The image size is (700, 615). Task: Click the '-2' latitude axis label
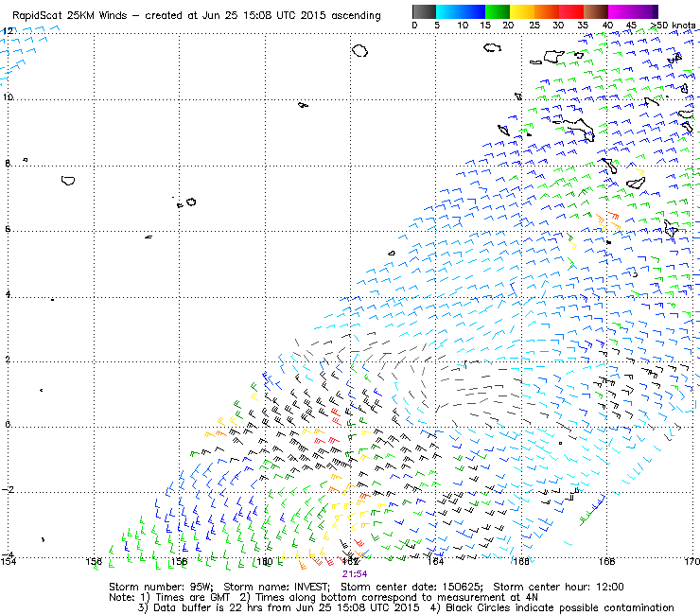click(8, 489)
